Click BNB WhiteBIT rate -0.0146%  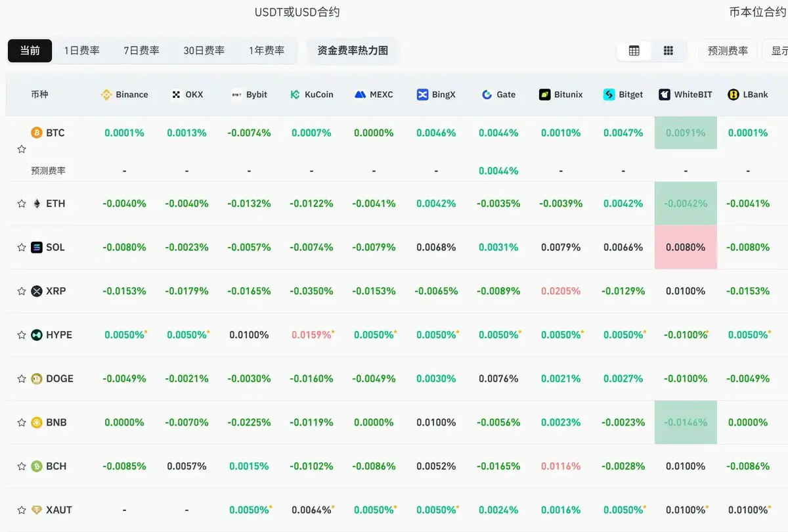pyautogui.click(x=686, y=422)
